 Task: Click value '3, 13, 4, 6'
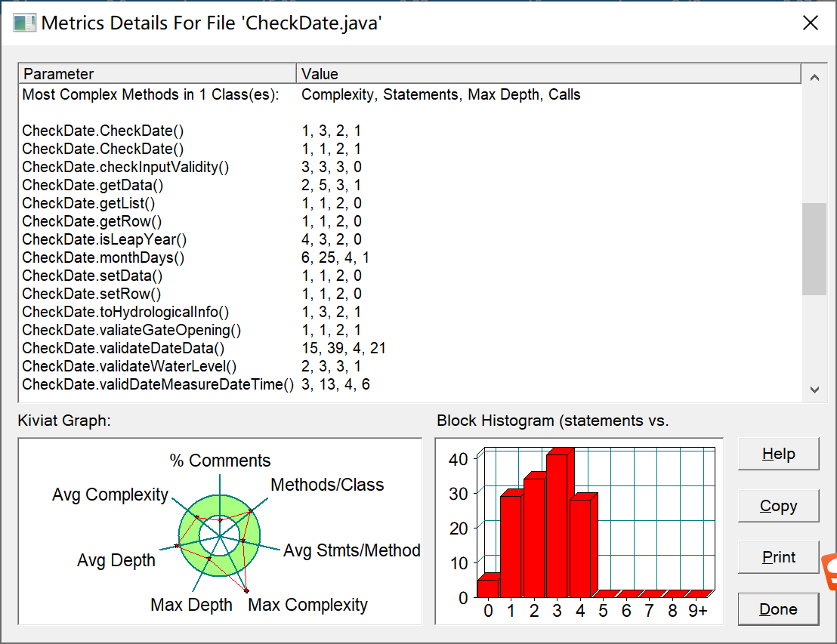click(335, 385)
